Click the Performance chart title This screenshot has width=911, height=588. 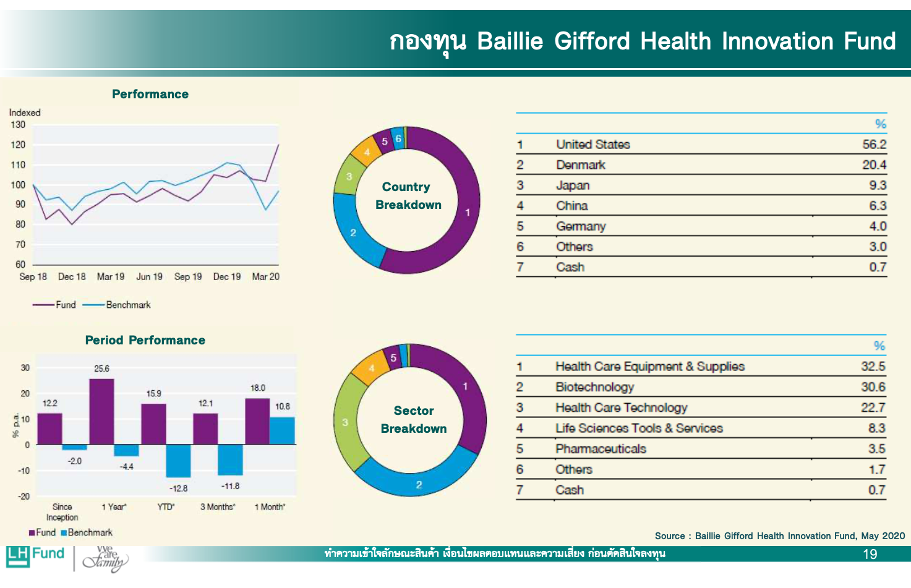click(150, 95)
